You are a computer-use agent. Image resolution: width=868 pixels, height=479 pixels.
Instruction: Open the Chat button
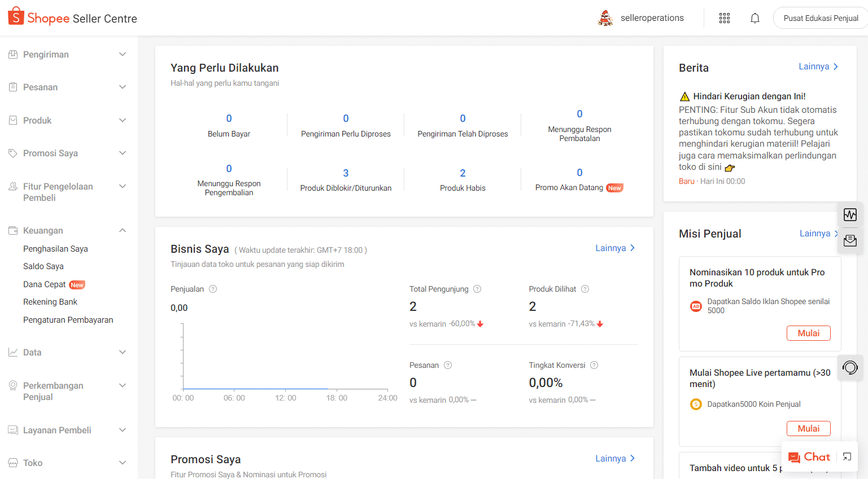tap(809, 457)
